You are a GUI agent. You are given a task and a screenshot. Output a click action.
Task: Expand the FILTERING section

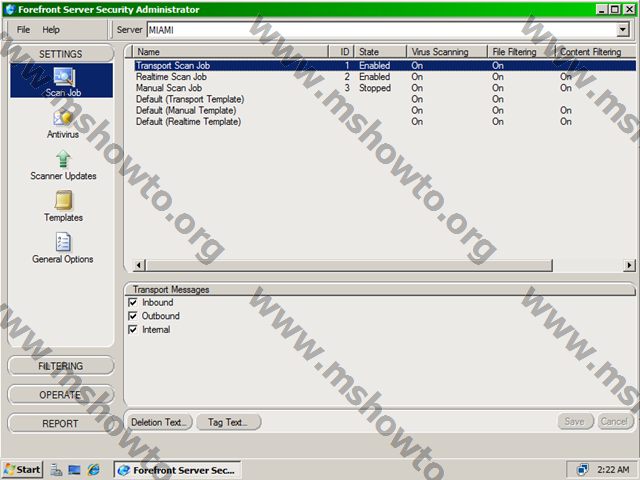coord(61,366)
